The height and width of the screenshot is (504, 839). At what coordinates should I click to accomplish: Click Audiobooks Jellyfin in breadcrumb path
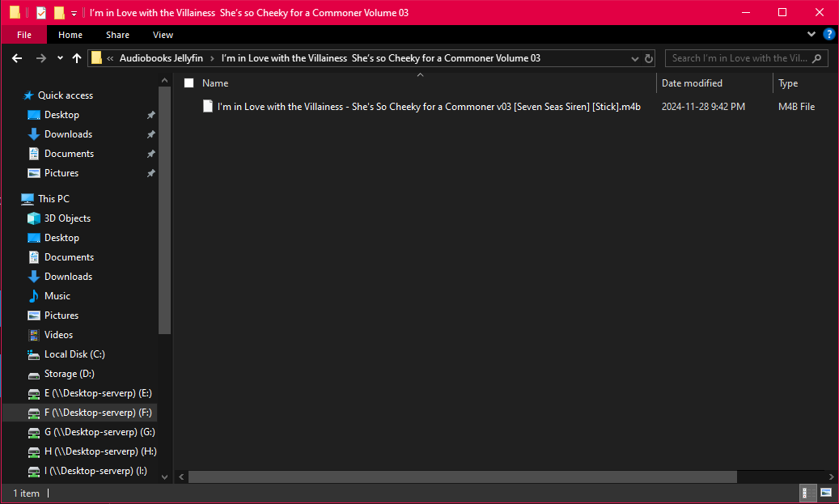tap(161, 58)
